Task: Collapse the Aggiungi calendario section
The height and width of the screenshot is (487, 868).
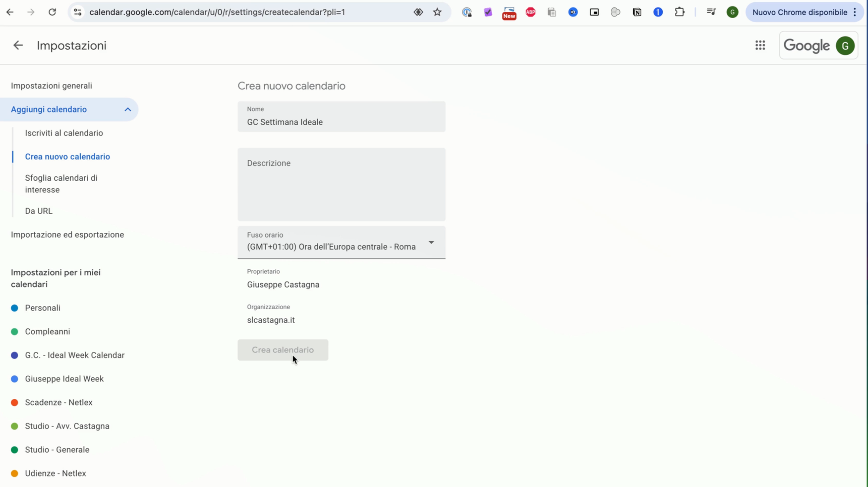Action: click(x=128, y=109)
